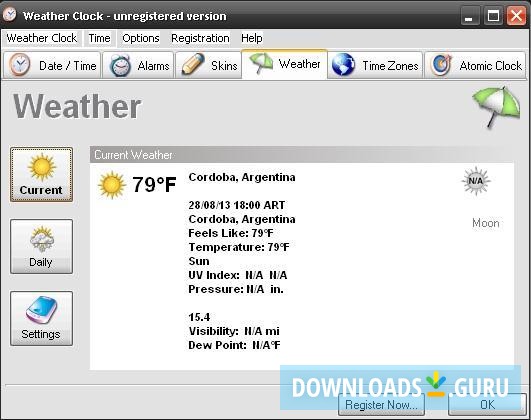This screenshot has width=531, height=420.
Task: Switch to the Skins tab
Action: (x=208, y=65)
